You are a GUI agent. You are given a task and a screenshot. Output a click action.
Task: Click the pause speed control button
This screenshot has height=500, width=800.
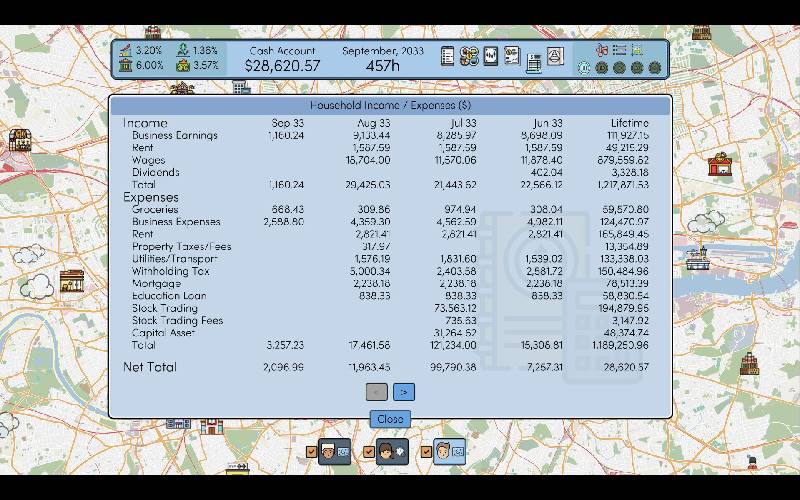pyautogui.click(x=585, y=68)
